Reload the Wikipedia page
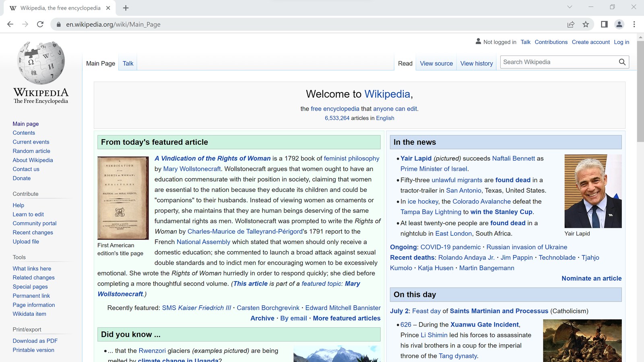The image size is (644, 362). (40, 25)
